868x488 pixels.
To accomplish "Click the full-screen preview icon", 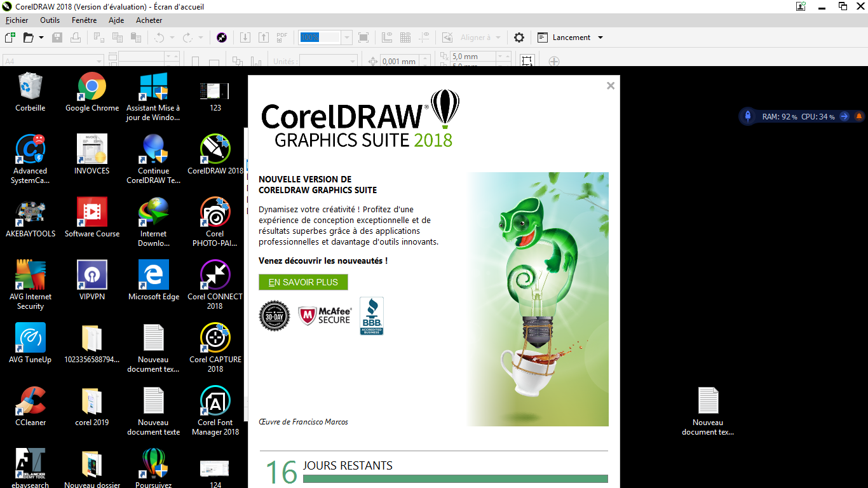I will pos(363,37).
